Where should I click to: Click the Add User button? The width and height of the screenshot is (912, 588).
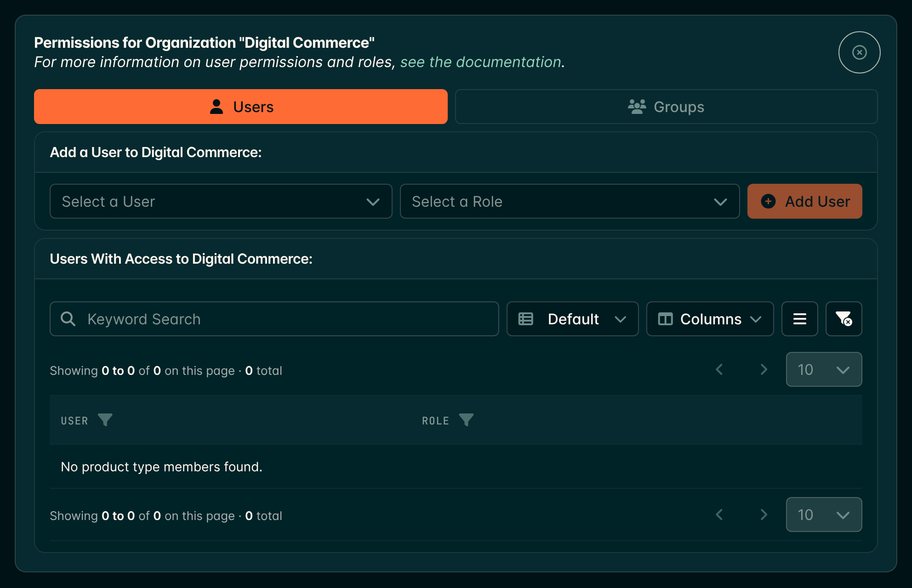804,201
